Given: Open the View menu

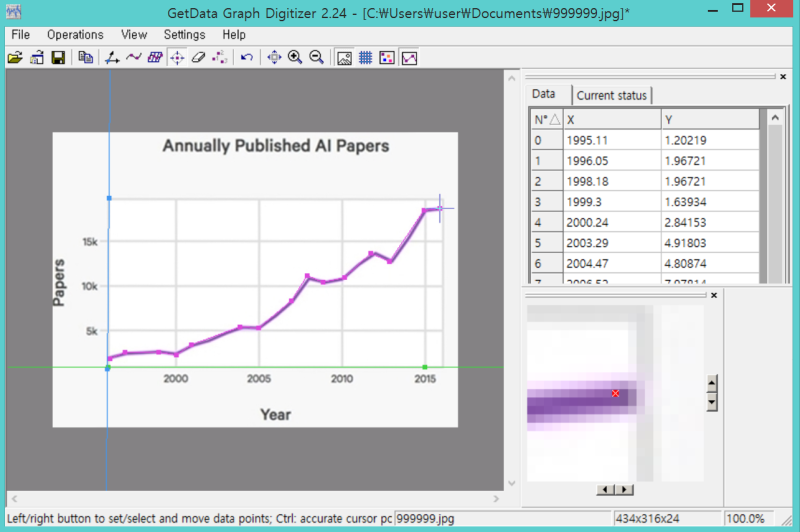Looking at the screenshot, I should click(x=134, y=35).
